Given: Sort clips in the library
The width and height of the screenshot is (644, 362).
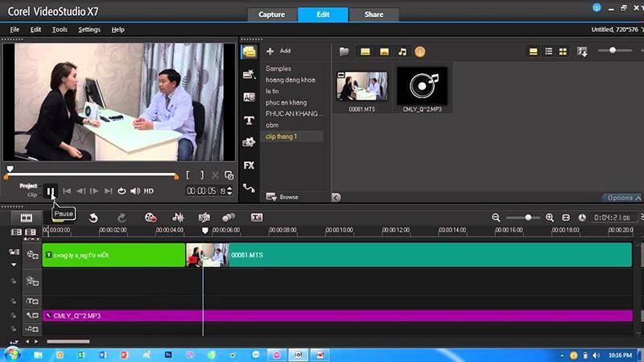Looking at the screenshot, I should (582, 51).
